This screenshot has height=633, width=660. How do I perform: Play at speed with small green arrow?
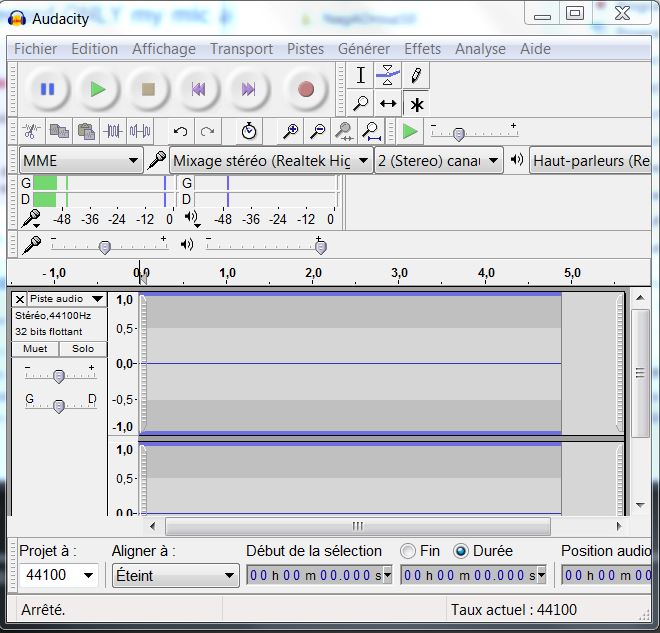click(410, 132)
